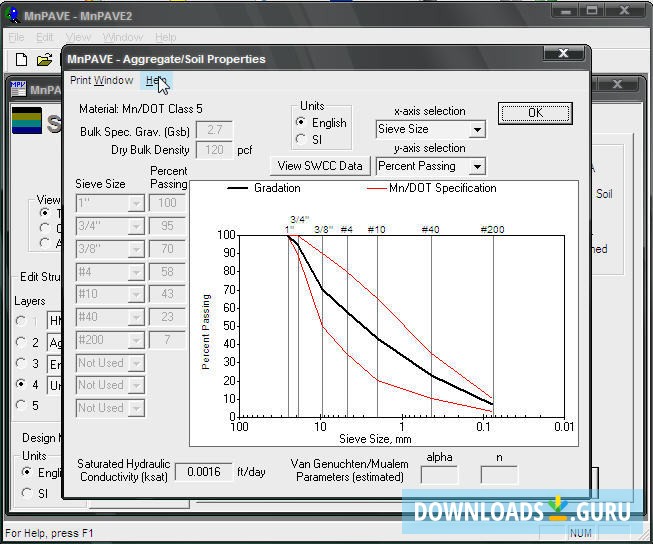The width and height of the screenshot is (653, 544).
Task: Choose SI in Design Units group
Action: click(x=27, y=493)
